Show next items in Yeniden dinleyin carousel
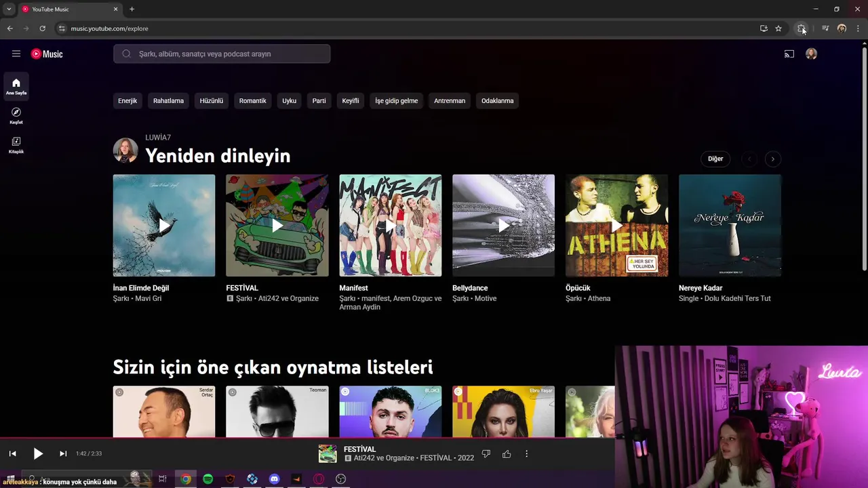 click(x=772, y=159)
